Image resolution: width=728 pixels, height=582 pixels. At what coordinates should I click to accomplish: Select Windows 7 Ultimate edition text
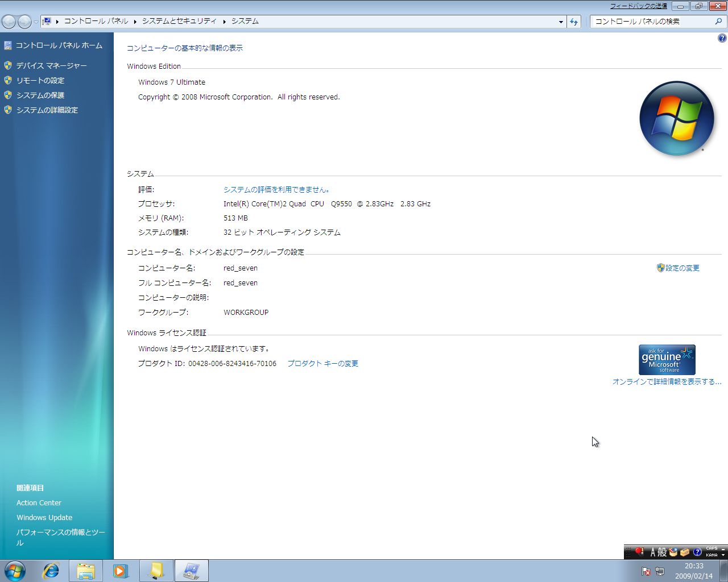[x=172, y=82]
